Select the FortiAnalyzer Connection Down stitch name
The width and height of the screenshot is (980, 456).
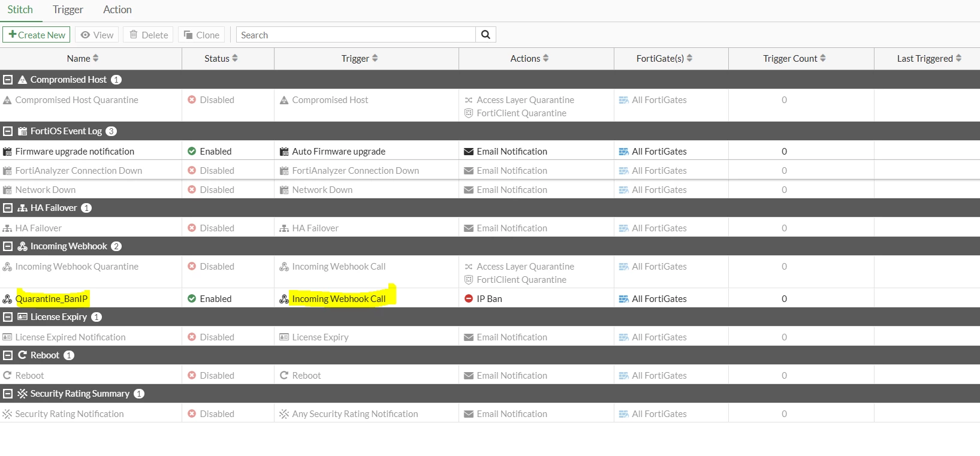click(x=79, y=171)
